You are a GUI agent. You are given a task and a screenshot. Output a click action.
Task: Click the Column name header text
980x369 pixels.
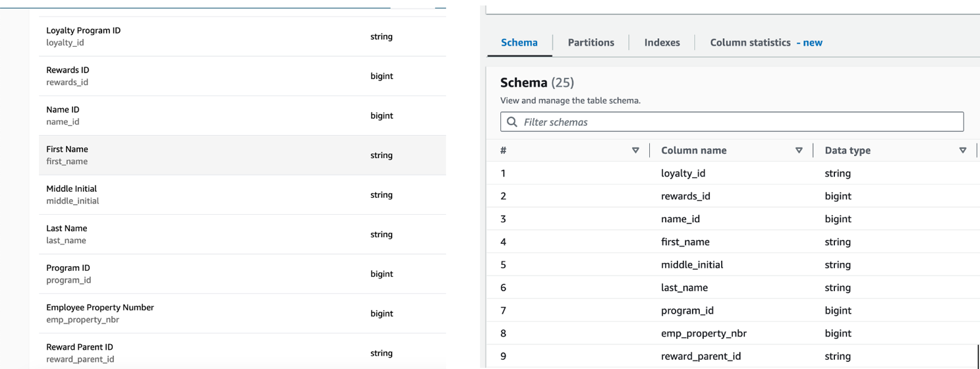click(693, 150)
